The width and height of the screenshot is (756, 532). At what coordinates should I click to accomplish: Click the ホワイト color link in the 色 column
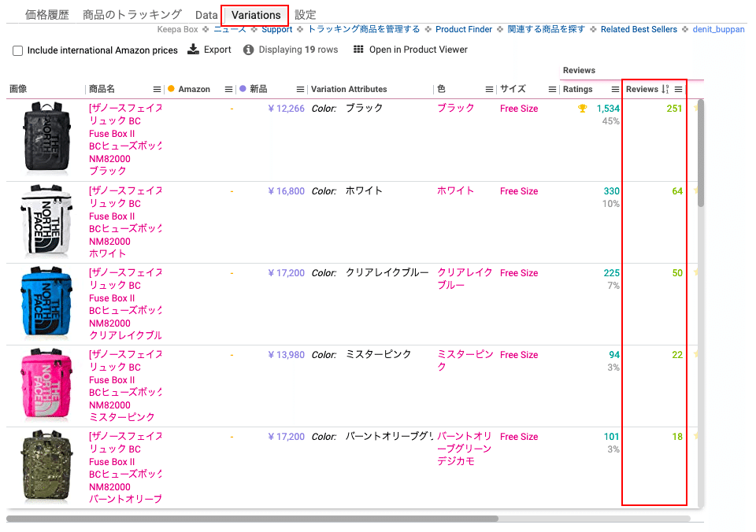456,190
